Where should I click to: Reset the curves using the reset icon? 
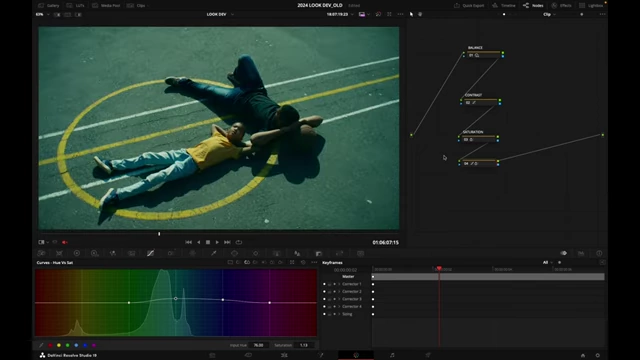[303, 262]
